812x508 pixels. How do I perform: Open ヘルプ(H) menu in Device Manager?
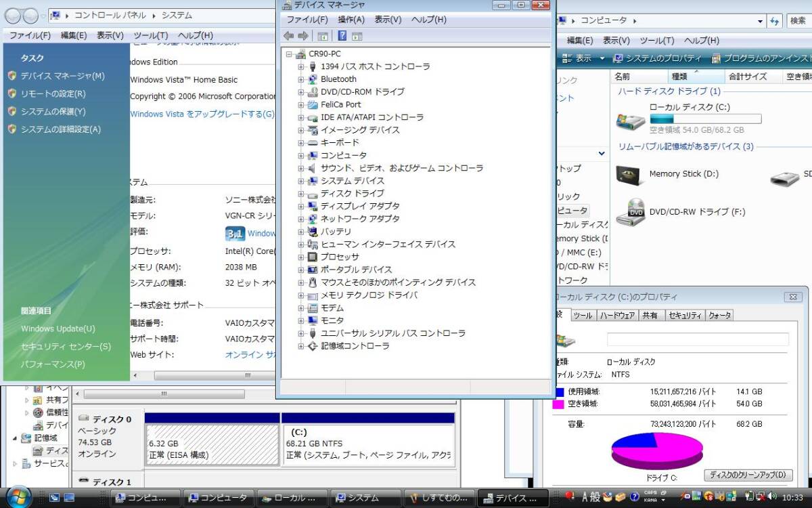pos(429,20)
